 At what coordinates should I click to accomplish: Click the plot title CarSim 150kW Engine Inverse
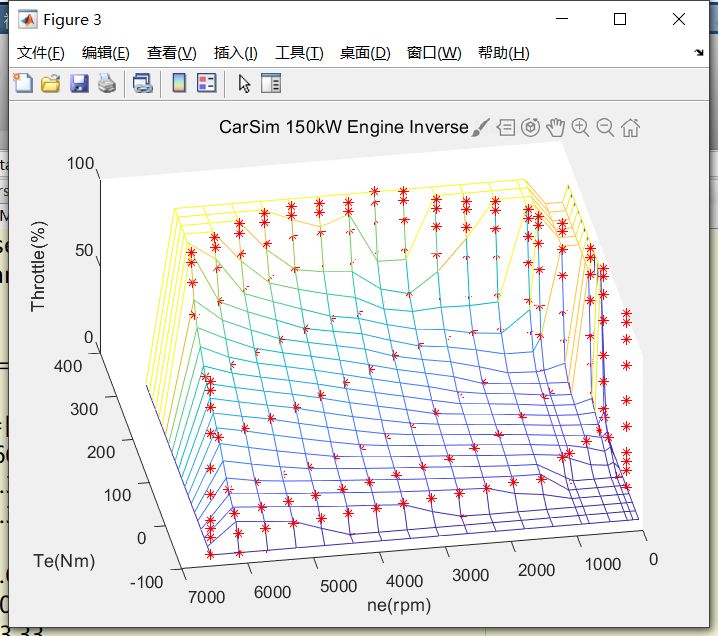(x=343, y=127)
